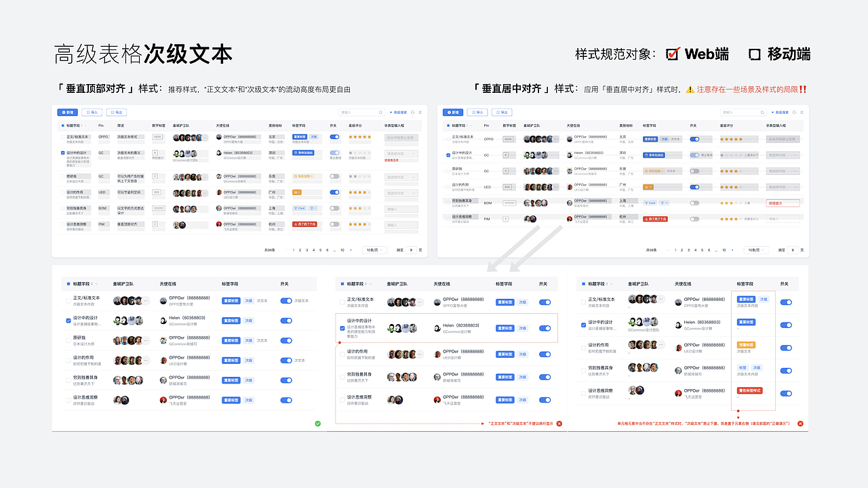Click refresh icon in 垂直顶部对齐 table toolbar

pyautogui.click(x=413, y=113)
